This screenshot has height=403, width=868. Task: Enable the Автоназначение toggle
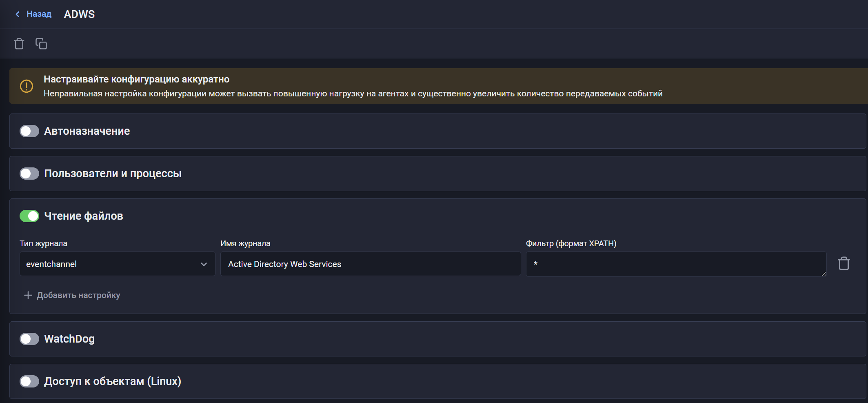[x=29, y=131]
